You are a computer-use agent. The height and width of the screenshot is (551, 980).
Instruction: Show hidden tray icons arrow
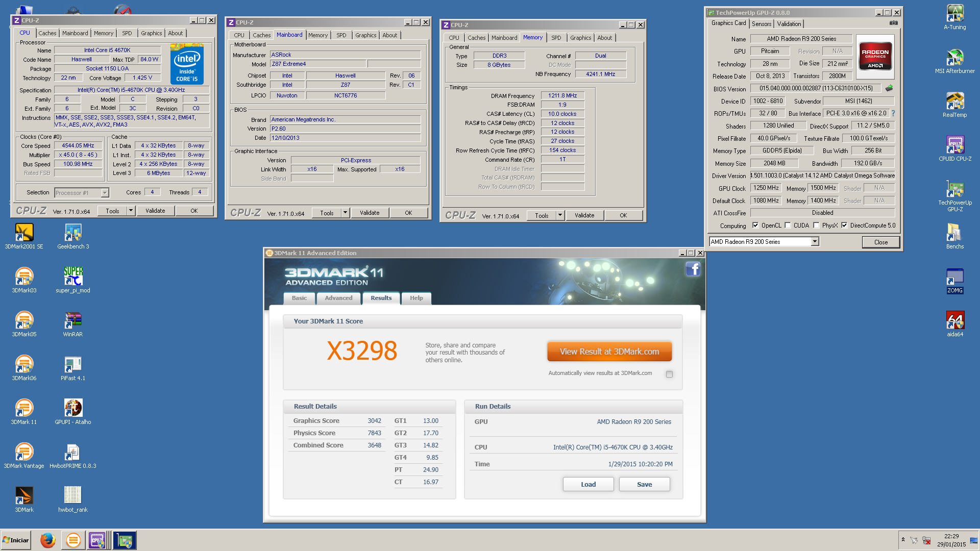(x=903, y=540)
